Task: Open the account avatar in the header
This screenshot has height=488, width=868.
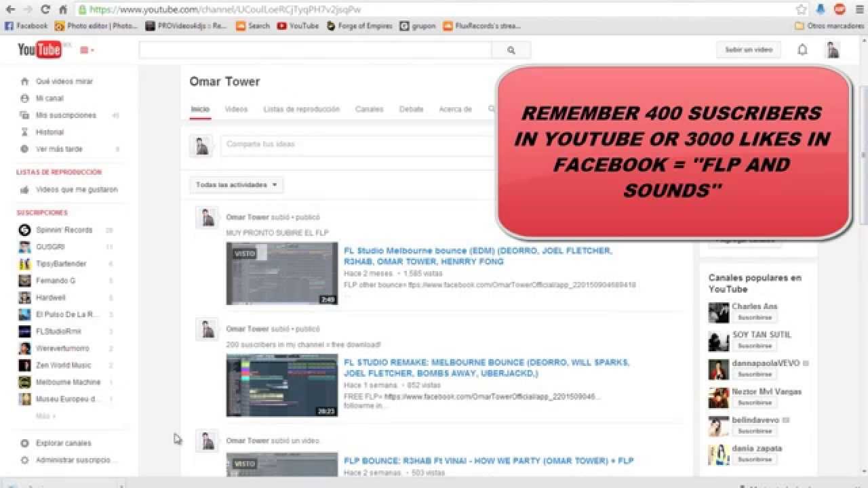Action: [x=832, y=50]
